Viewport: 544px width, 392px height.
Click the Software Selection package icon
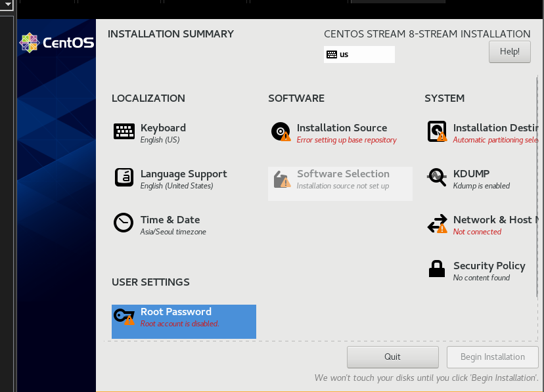(282, 179)
